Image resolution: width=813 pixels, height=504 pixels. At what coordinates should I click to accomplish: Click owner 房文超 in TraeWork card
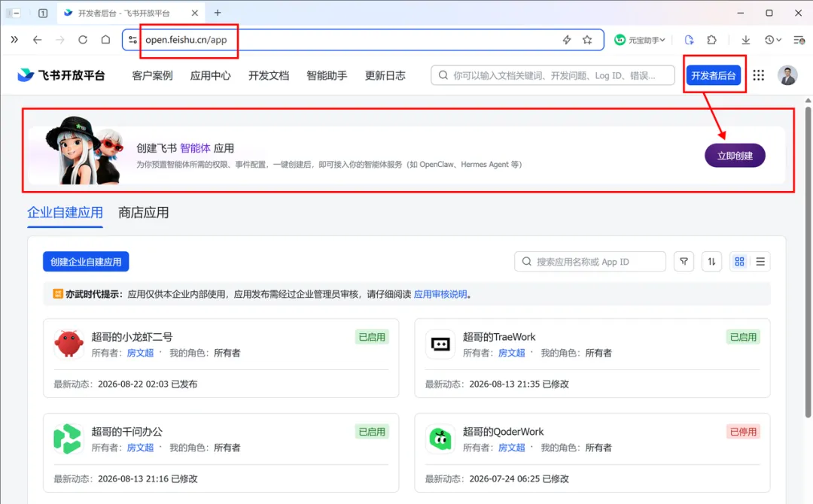[x=511, y=354]
